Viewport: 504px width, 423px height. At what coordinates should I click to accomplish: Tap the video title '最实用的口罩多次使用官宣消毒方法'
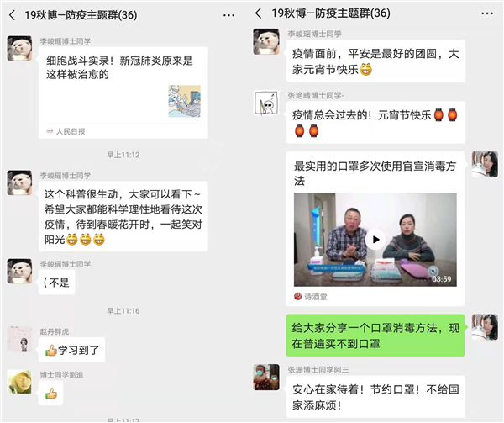(375, 173)
